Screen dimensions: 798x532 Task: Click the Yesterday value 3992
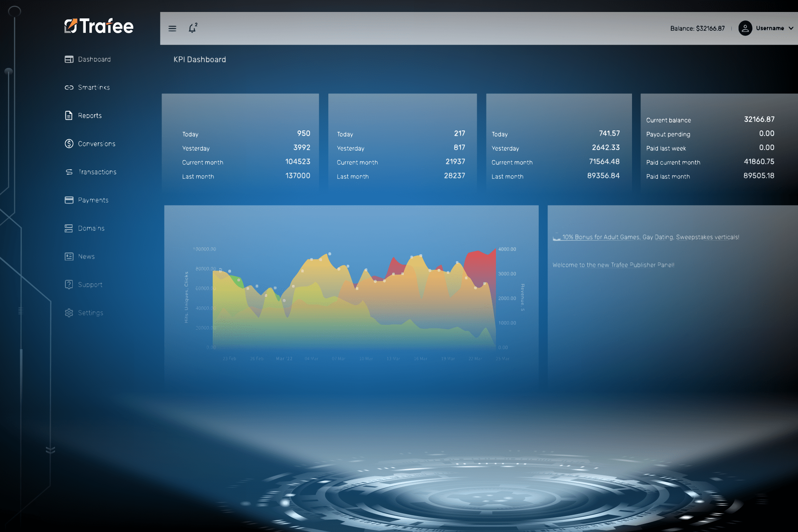[302, 148]
